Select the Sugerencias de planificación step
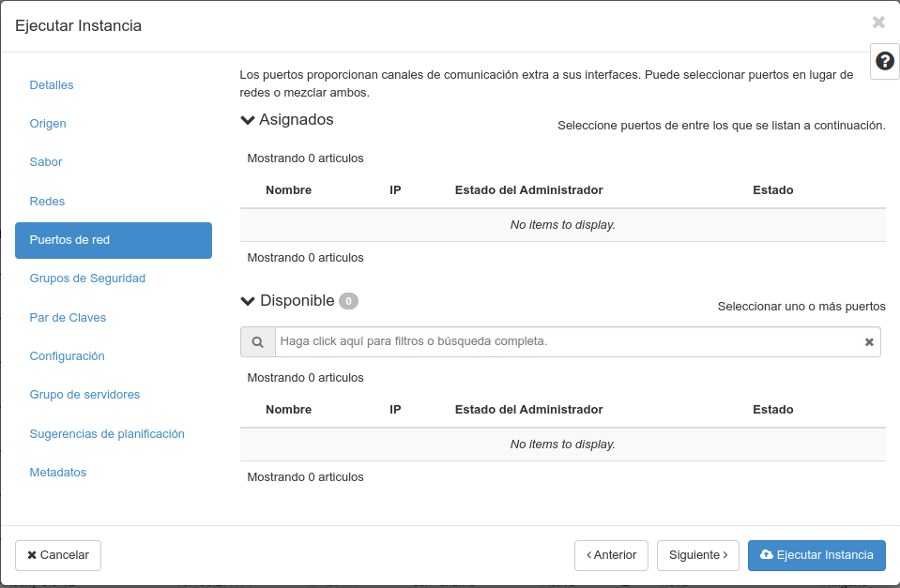Viewport: 900px width, 588px height. click(107, 433)
